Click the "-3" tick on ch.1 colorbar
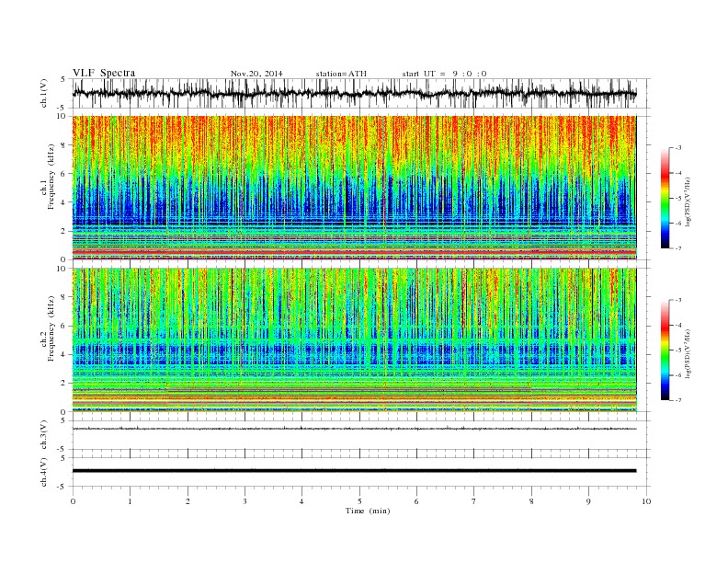This screenshot has width=728, height=563. pyautogui.click(x=677, y=148)
